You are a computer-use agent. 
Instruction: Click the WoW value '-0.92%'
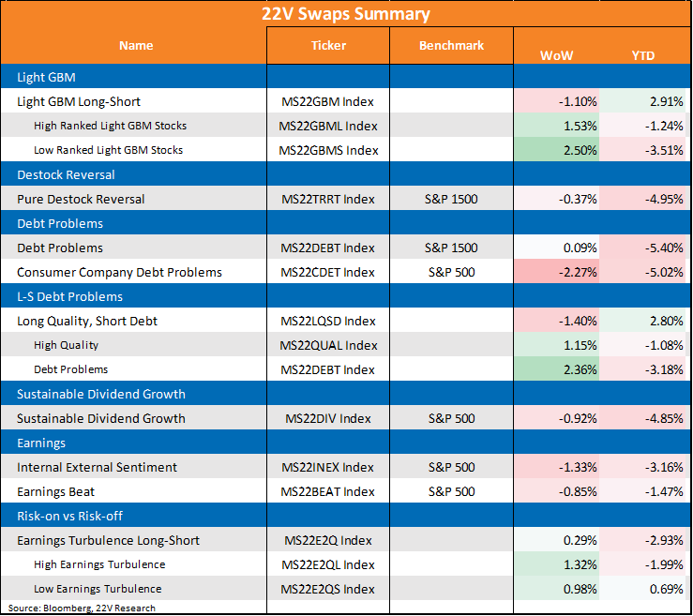tap(578, 418)
